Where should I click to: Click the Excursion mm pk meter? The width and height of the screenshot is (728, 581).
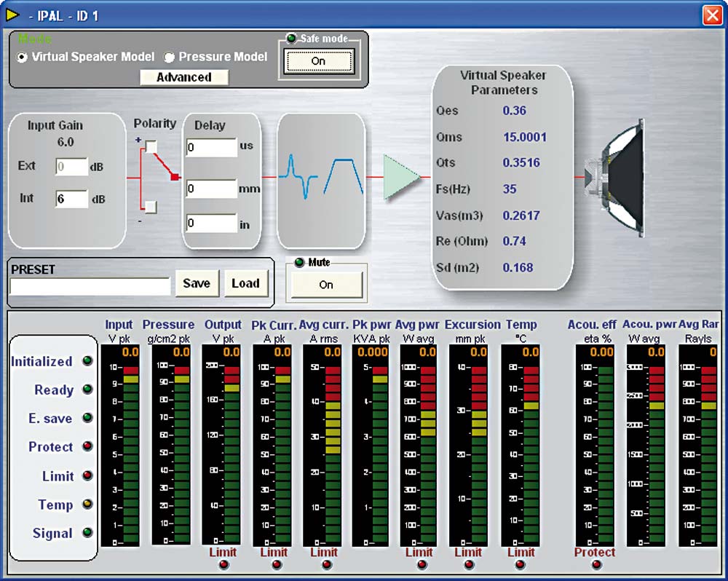pyautogui.click(x=469, y=445)
